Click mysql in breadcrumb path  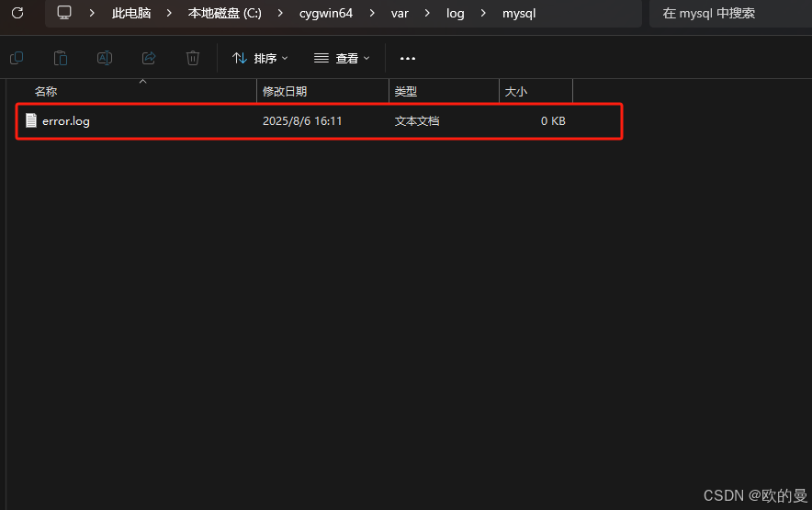[519, 14]
